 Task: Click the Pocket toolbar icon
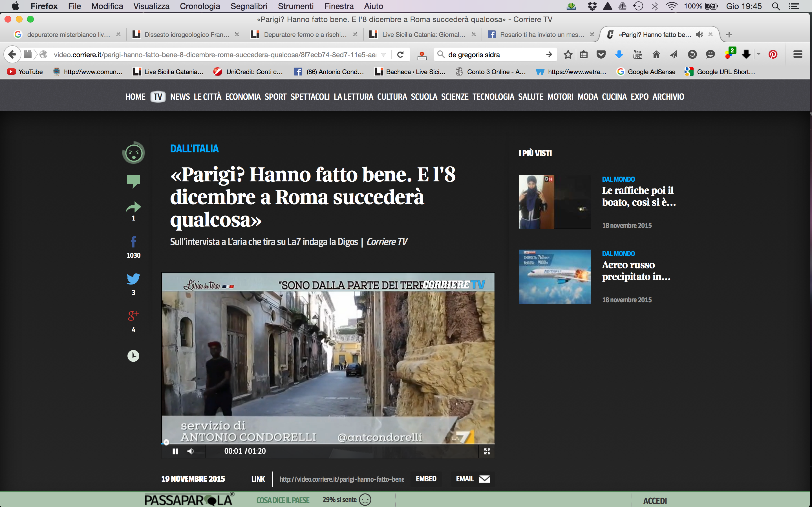pos(601,54)
